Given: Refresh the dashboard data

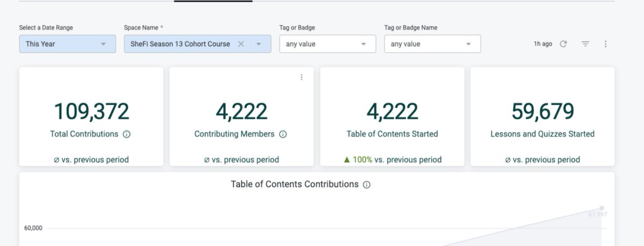Looking at the screenshot, I should tap(563, 44).
